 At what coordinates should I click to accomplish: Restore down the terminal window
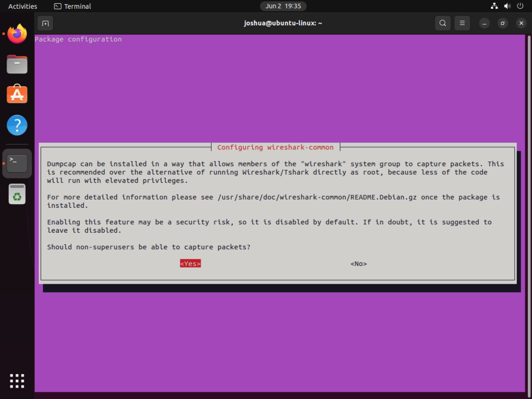coord(503,23)
